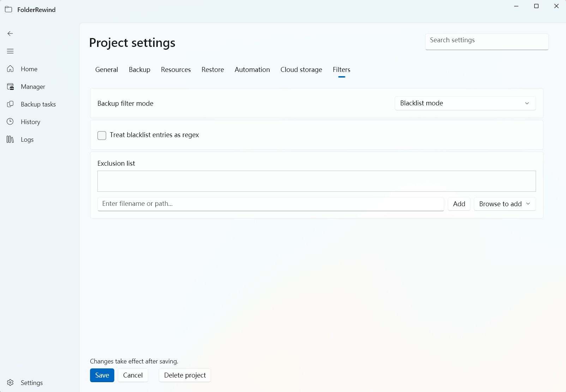
Task: Click the FolderRewind app folder icon
Action: pos(8,10)
